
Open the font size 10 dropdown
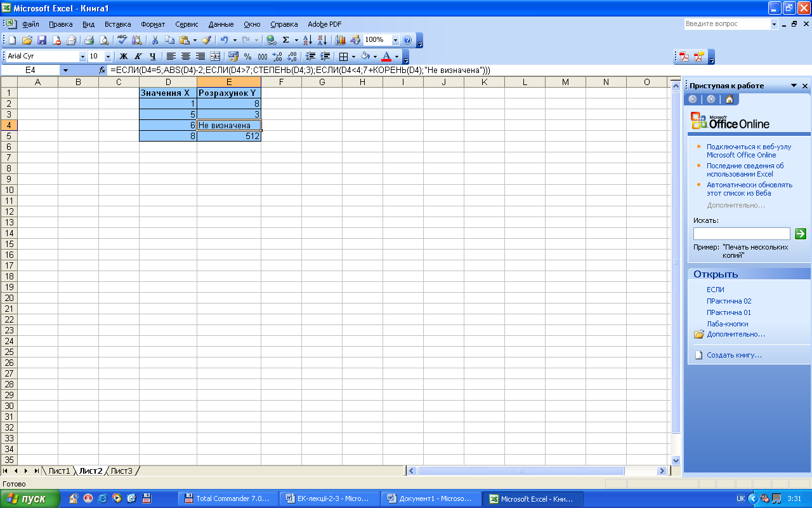(x=108, y=57)
